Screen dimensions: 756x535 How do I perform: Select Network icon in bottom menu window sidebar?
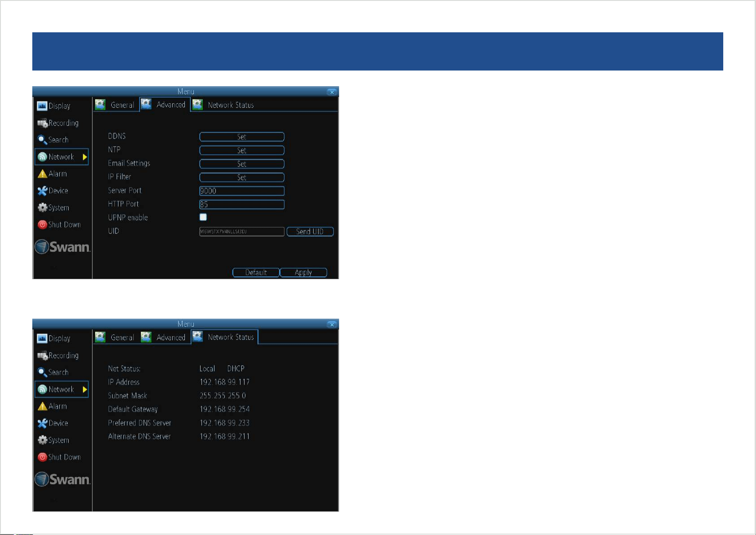[43, 389]
